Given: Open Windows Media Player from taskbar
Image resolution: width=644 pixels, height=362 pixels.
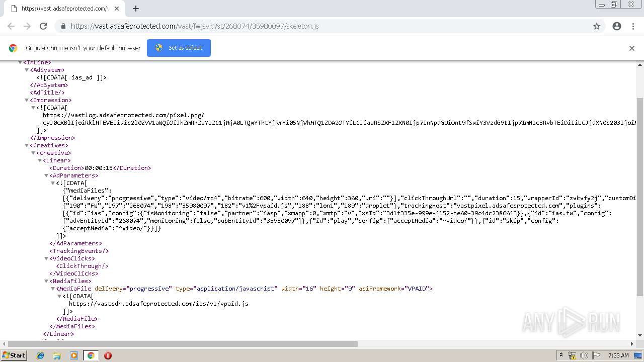Looking at the screenshot, I should pyautogui.click(x=74, y=355).
